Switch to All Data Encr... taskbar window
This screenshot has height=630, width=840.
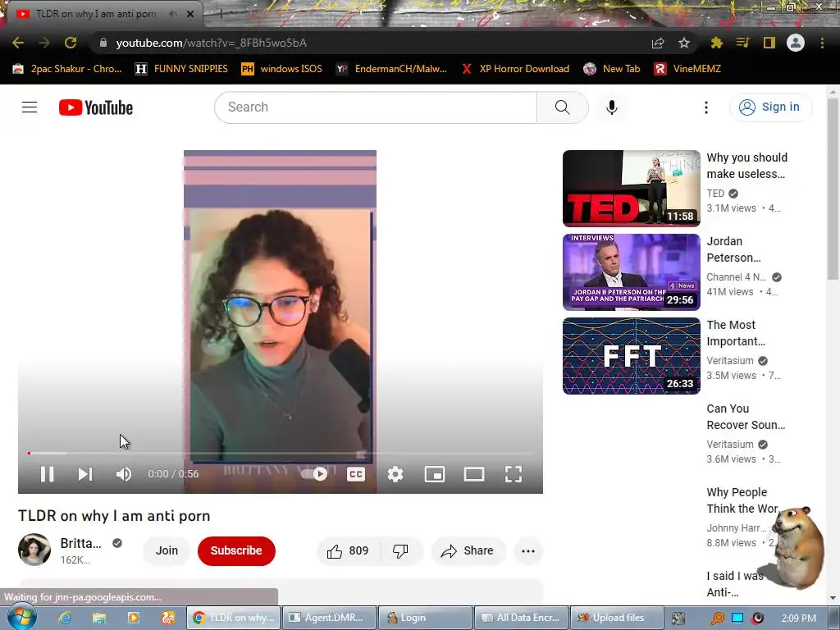coord(521,618)
